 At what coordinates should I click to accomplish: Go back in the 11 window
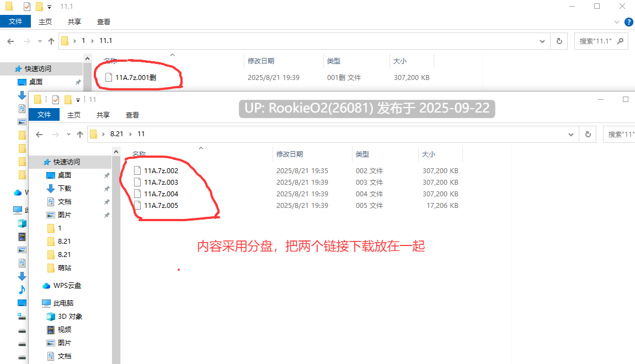coord(39,135)
